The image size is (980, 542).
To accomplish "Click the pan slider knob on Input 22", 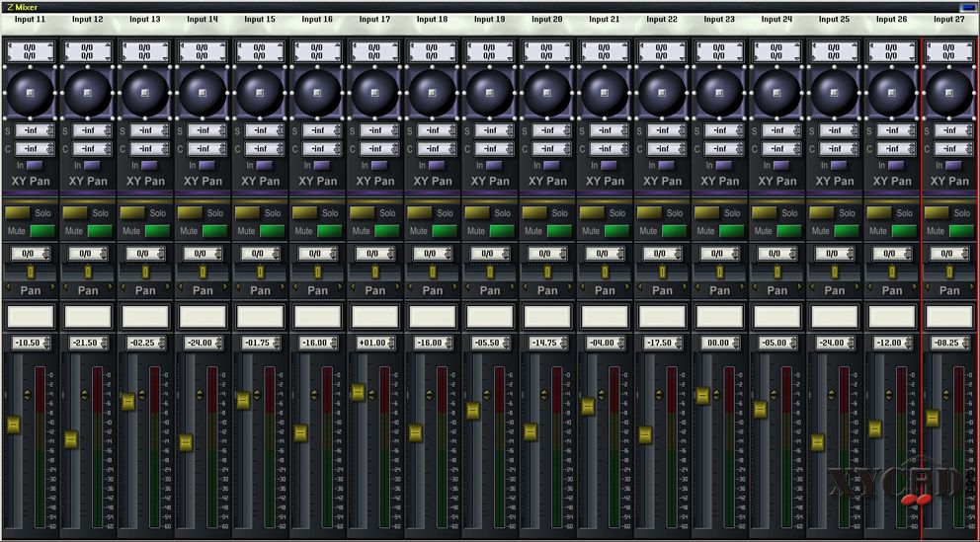I will tap(663, 272).
